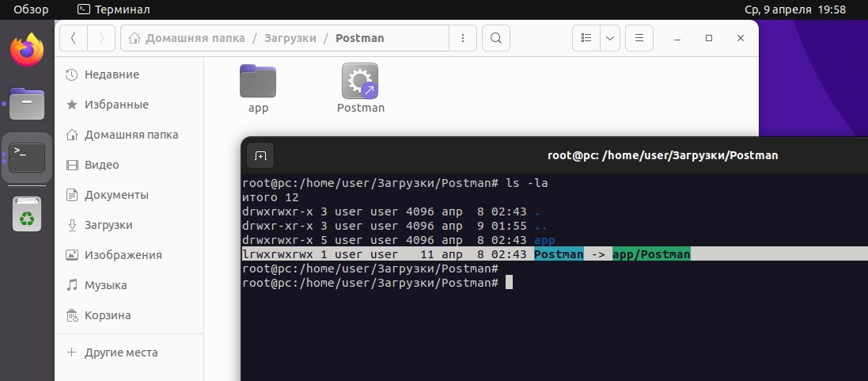The image size is (868, 381).
Task: Click Загрузки segment in path bar
Action: pos(290,38)
